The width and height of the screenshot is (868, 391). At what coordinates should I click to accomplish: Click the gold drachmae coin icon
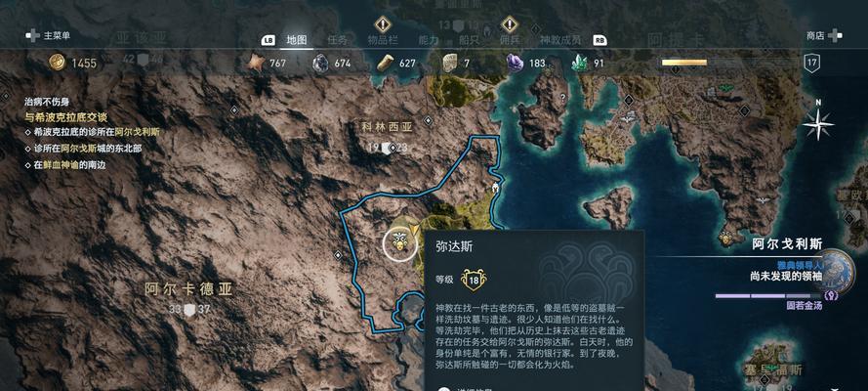point(57,63)
